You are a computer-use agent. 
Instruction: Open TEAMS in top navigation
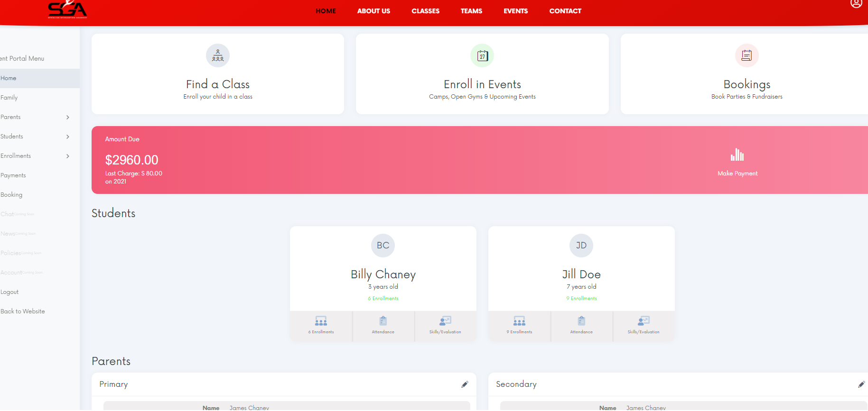point(471,11)
